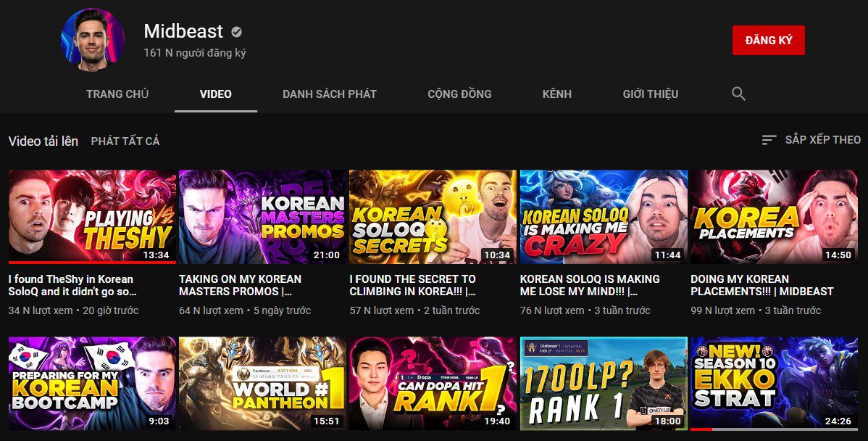Viewport: 868px width, 441px height.
Task: Click the 15:51 duration badge
Action: (327, 421)
